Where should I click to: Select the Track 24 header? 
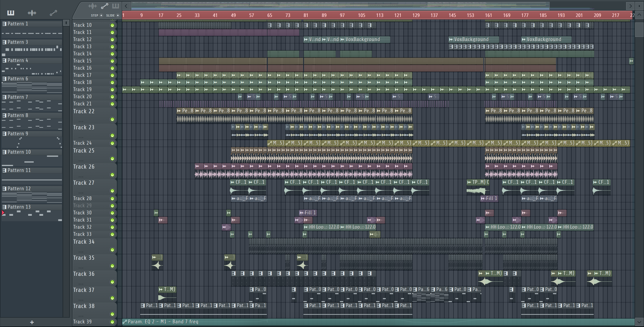(95, 143)
